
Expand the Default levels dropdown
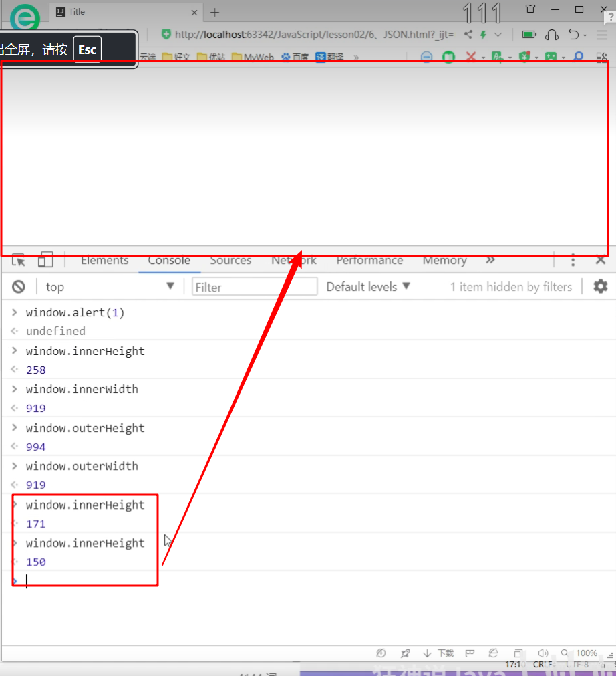coord(368,287)
